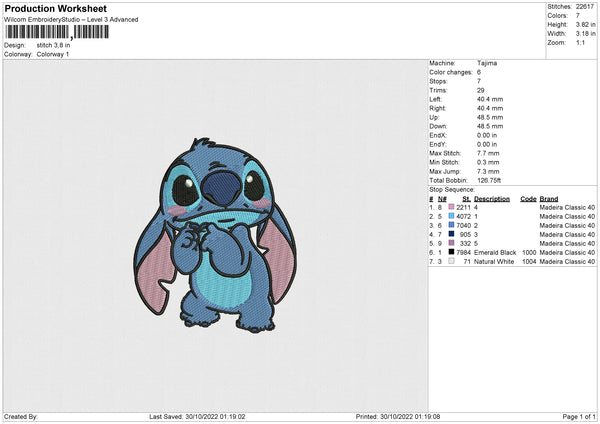The height and width of the screenshot is (424, 600).
Task: Click the N# column header
Action: (x=441, y=198)
